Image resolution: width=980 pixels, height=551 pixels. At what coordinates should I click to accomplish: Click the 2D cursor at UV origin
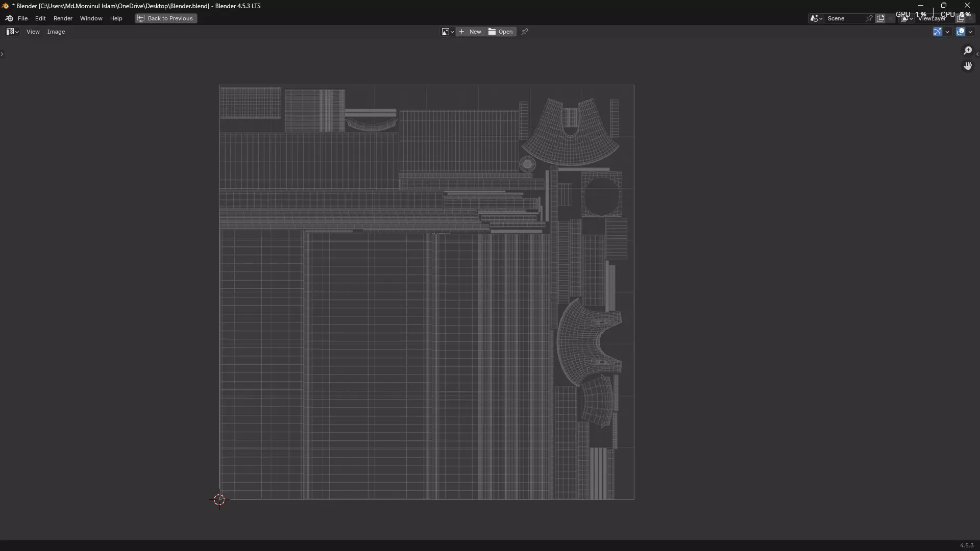tap(219, 499)
